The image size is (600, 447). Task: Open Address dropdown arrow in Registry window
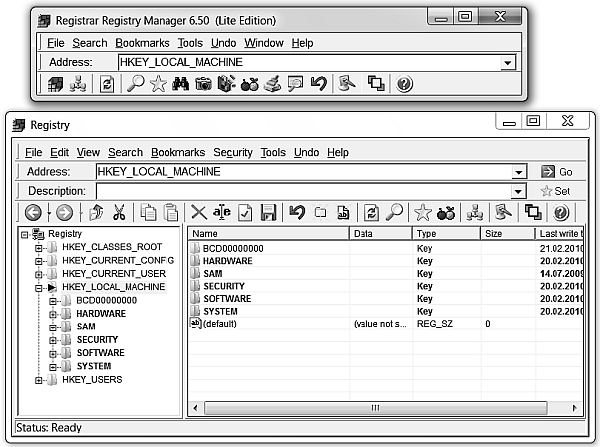tap(518, 172)
